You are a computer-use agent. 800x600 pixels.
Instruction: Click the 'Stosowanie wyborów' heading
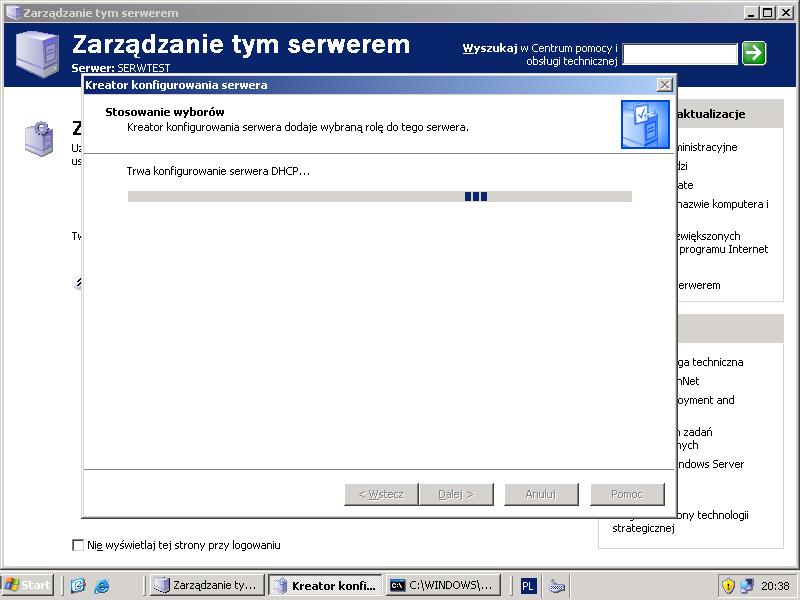(x=165, y=112)
